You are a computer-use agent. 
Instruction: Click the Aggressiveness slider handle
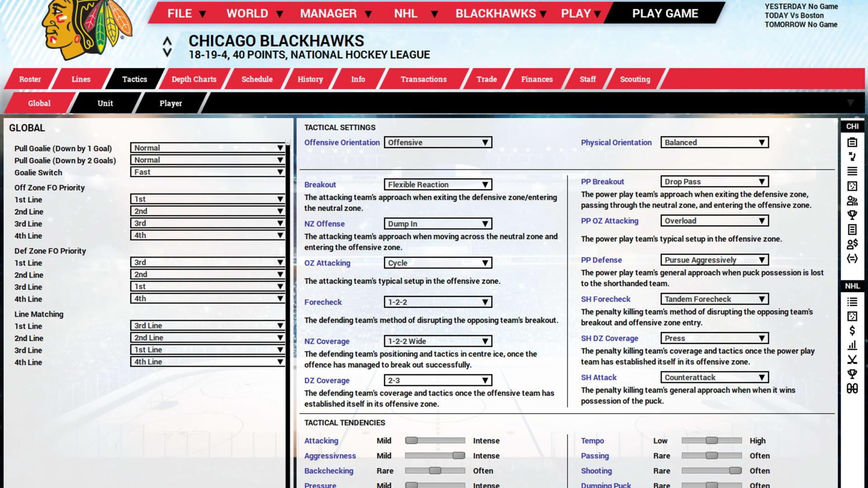[458, 455]
